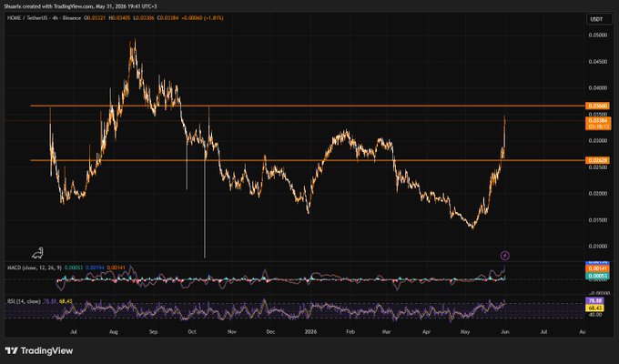
Task: Click the Dec label on time axis
Action: [x=270, y=332]
